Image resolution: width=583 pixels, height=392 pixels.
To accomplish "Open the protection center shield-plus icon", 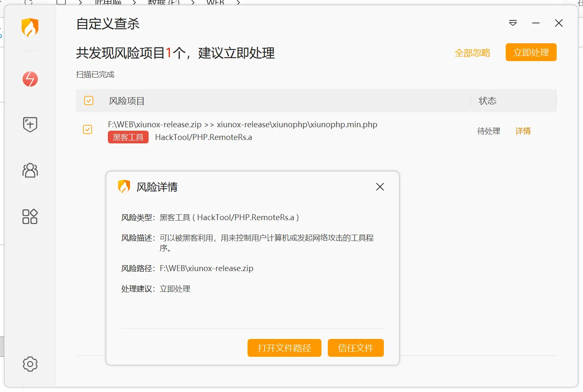I will pyautogui.click(x=30, y=125).
